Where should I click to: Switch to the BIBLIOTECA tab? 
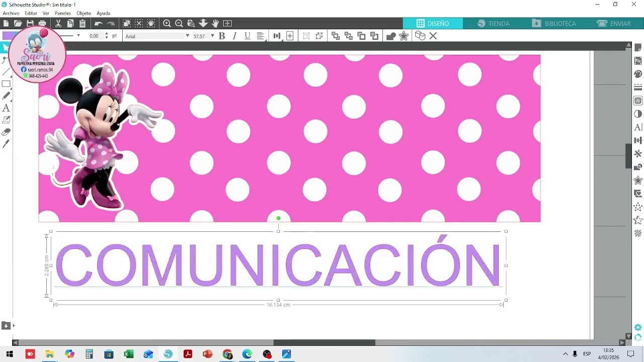[x=553, y=23]
